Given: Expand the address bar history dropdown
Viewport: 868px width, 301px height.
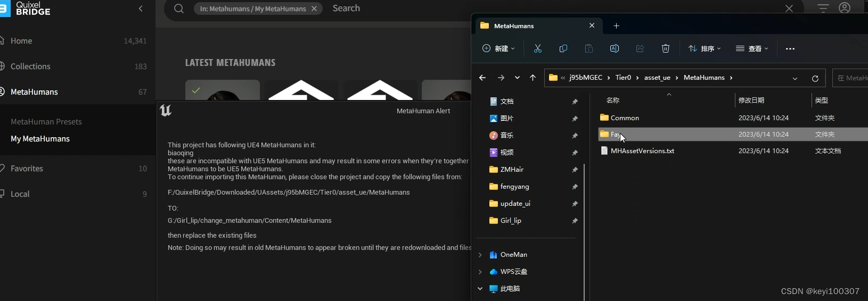Looking at the screenshot, I should tap(795, 78).
